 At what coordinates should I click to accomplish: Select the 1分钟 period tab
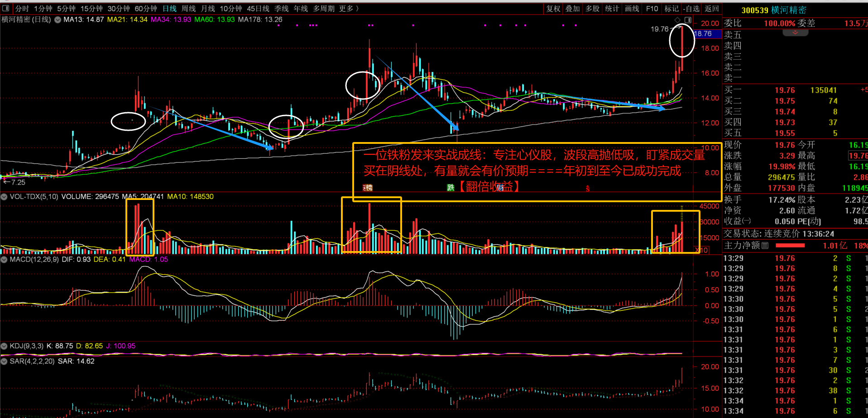43,9
